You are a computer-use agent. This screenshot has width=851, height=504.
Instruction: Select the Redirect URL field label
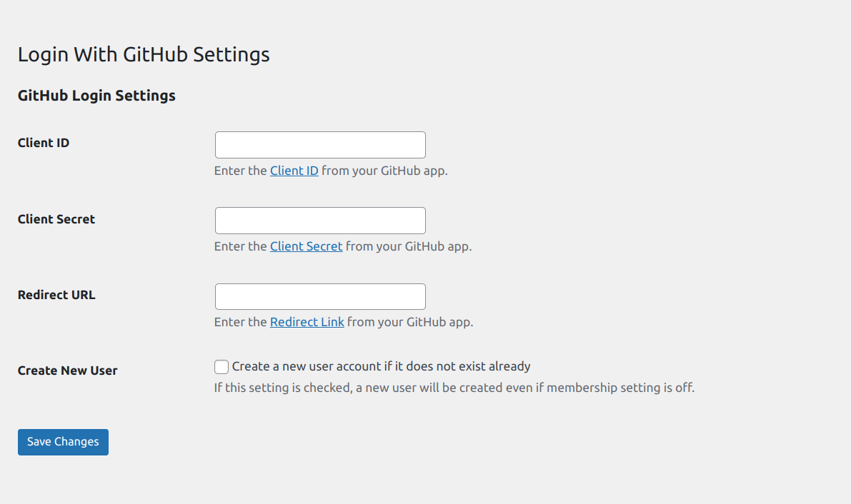[56, 295]
